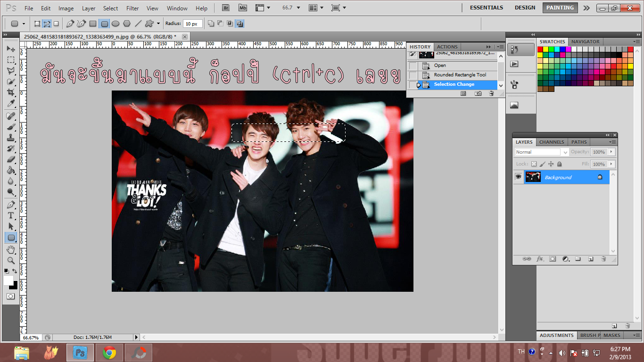Toggle lock transparent pixels in Layers panel
Screen dimensions: 644x362
534,164
